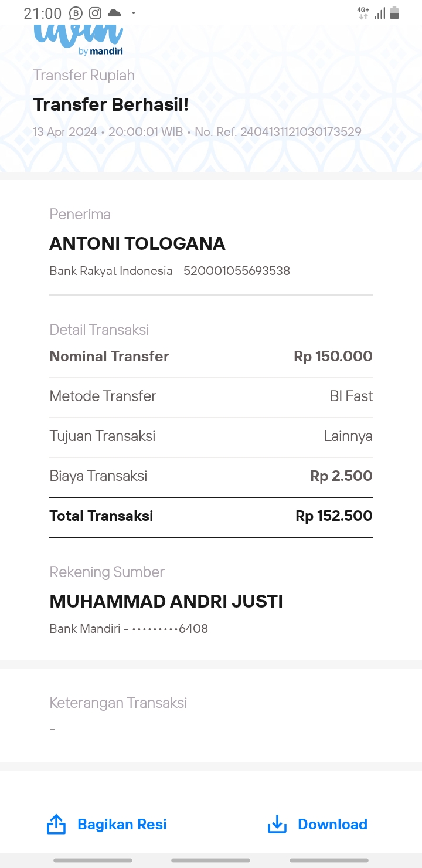Tap the battery indicator icon
This screenshot has height=868, width=422.
pyautogui.click(x=394, y=13)
